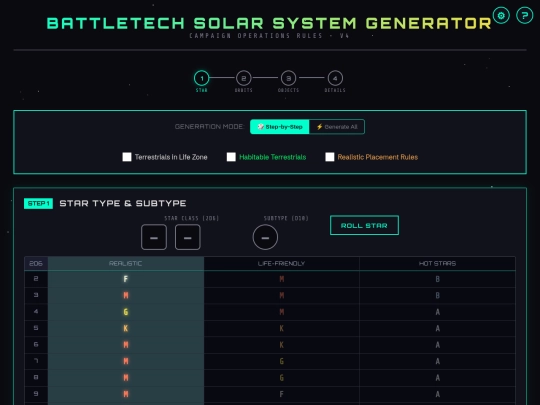Select the Realistic column header
Screen dimensions: 540x405
126,263
